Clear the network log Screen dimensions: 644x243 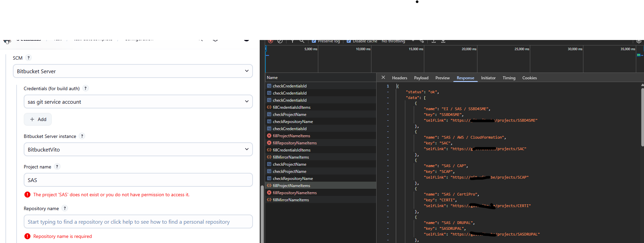tap(280, 41)
